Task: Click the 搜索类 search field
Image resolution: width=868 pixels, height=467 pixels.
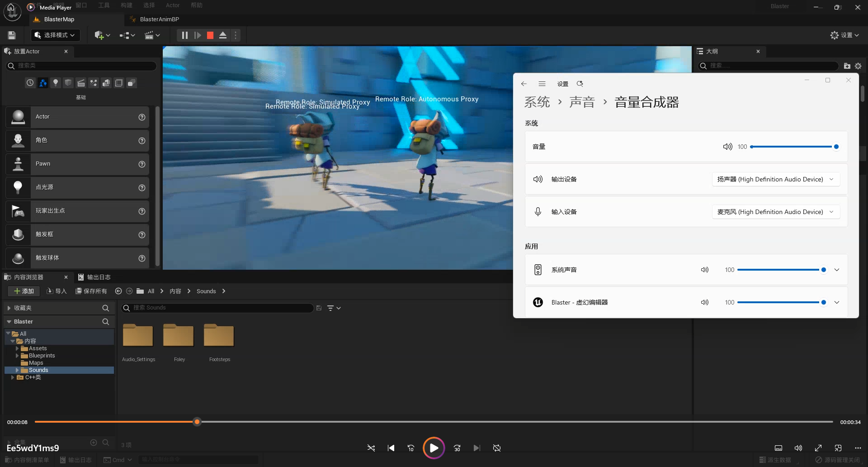Action: coord(81,66)
